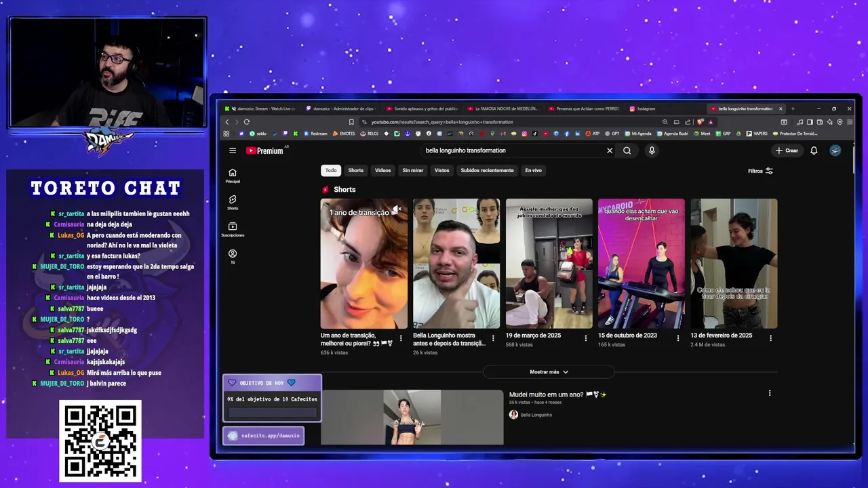Screen dimensions: 868x488
Task: Play the 'Um ano de transição' short thumbnail
Action: point(364,264)
